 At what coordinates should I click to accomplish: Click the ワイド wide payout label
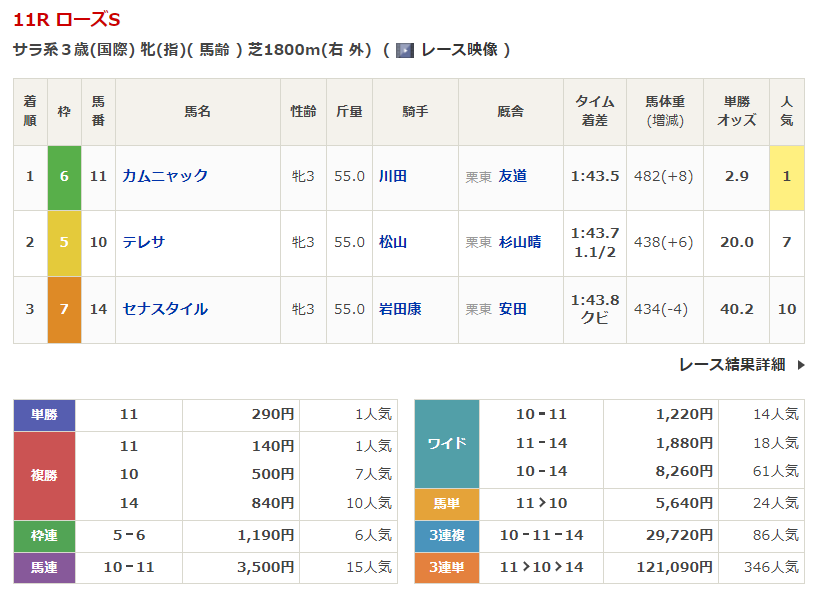pyautogui.click(x=447, y=444)
